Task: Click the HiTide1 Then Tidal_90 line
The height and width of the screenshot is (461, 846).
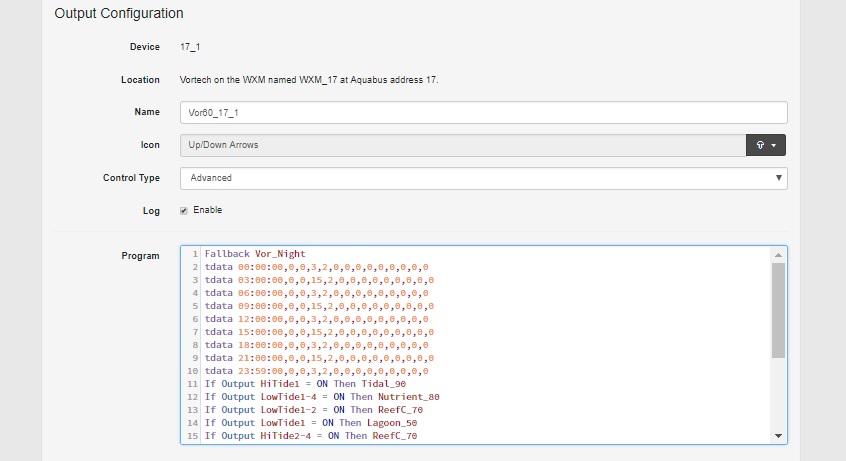Action: pos(305,384)
